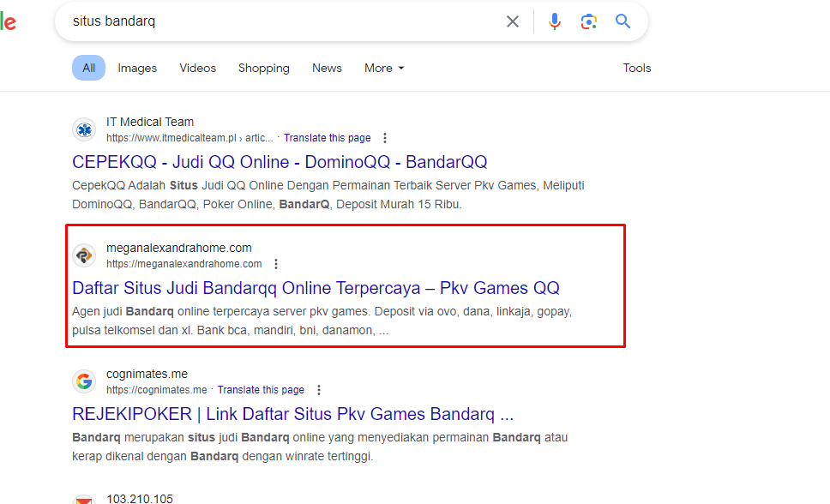The width and height of the screenshot is (830, 504).
Task: Click Translate this page for cognimates.me
Action: coord(261,390)
